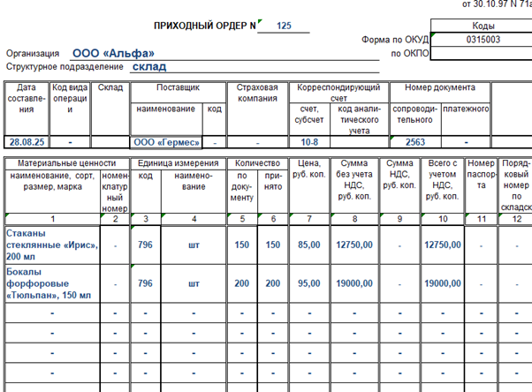Click quantity by document 150 cell

242,245
